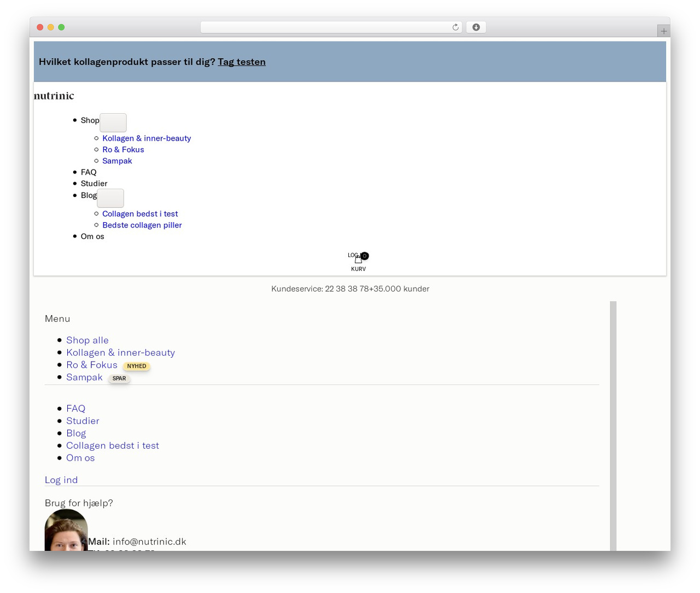Click the menu panel vertical scrollbar

coord(613,426)
